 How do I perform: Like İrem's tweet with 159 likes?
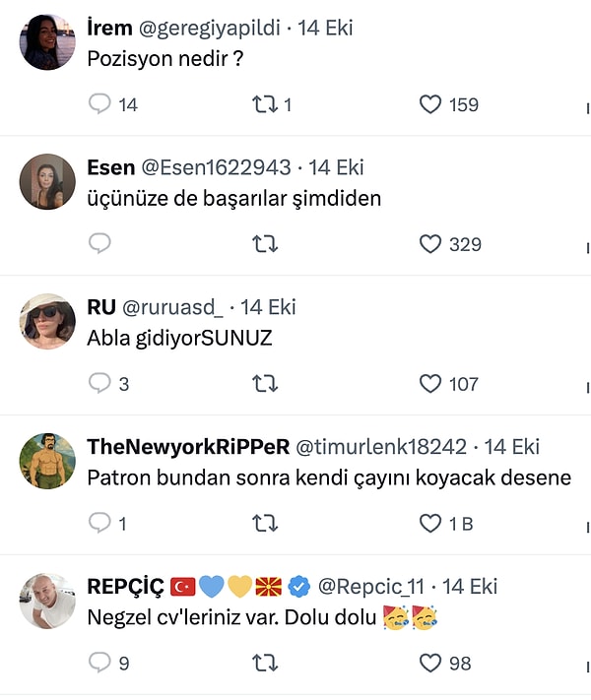[x=430, y=104]
